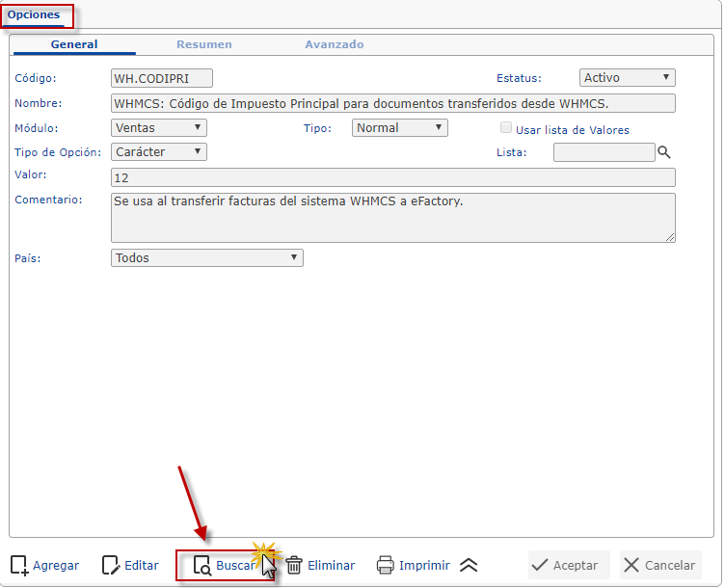
Task: Open the Tipo de Opción dropdown
Action: tap(158, 151)
